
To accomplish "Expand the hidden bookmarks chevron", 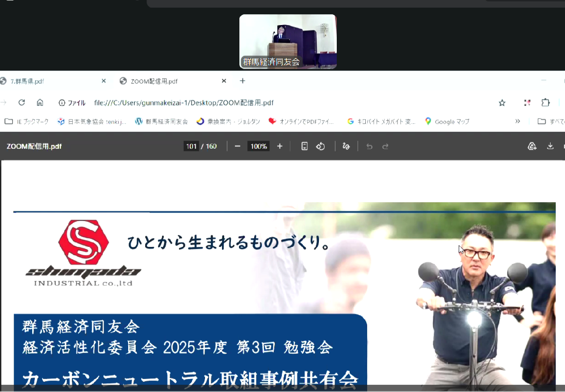I will (518, 121).
